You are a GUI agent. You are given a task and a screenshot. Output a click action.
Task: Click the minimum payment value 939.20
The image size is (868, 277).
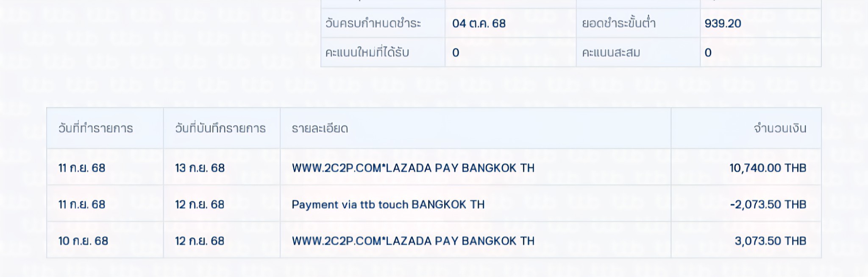coord(723,23)
